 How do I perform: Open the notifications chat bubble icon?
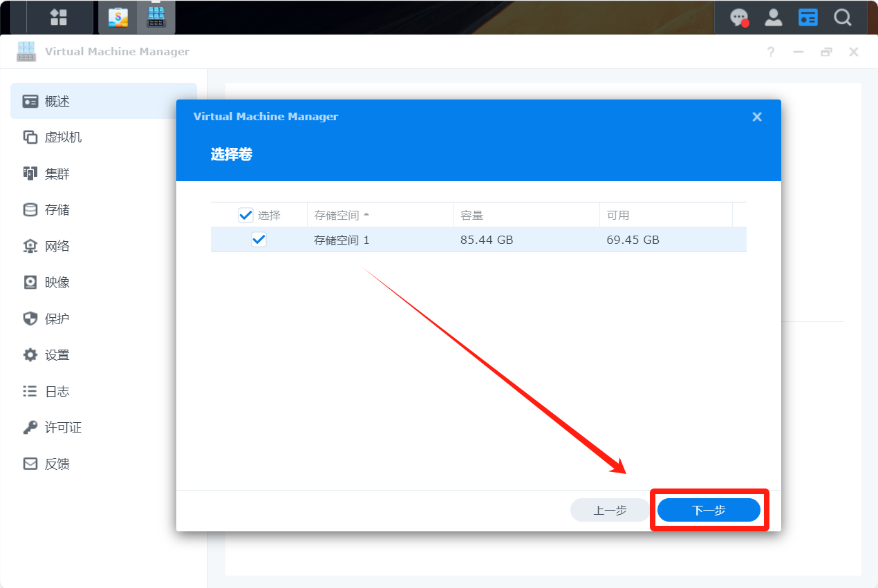pyautogui.click(x=739, y=17)
